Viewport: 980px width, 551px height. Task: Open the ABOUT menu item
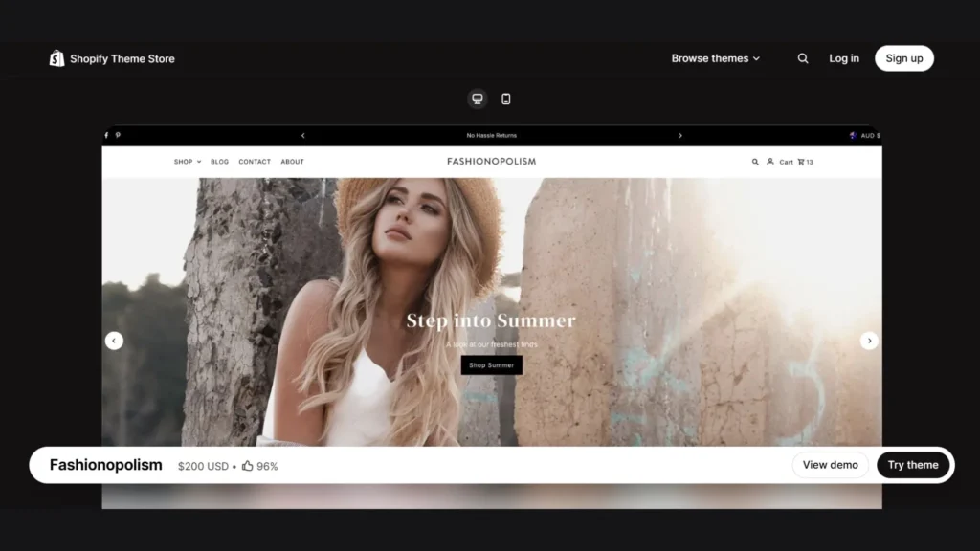(x=292, y=162)
